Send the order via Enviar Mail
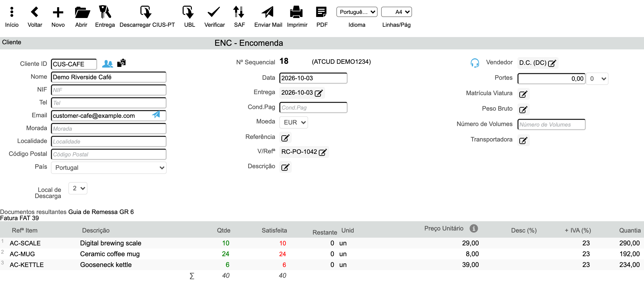Viewport: 644px width, 285px height. coord(267,12)
